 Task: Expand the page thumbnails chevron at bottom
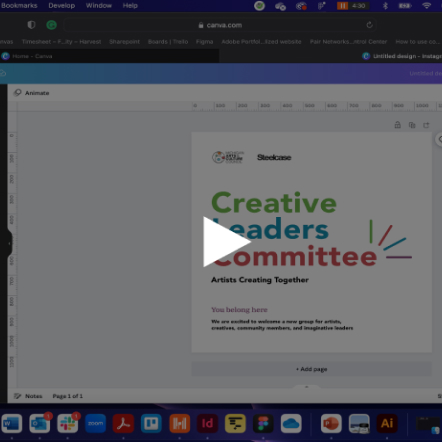tap(307, 387)
